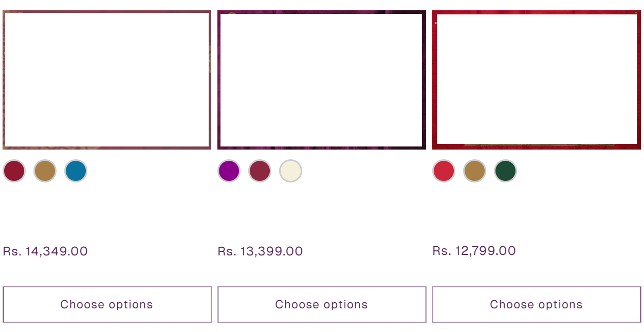Click Choose options under the Rs. 14,349.00 item
Screen dimensions: 644x332
coord(107,304)
